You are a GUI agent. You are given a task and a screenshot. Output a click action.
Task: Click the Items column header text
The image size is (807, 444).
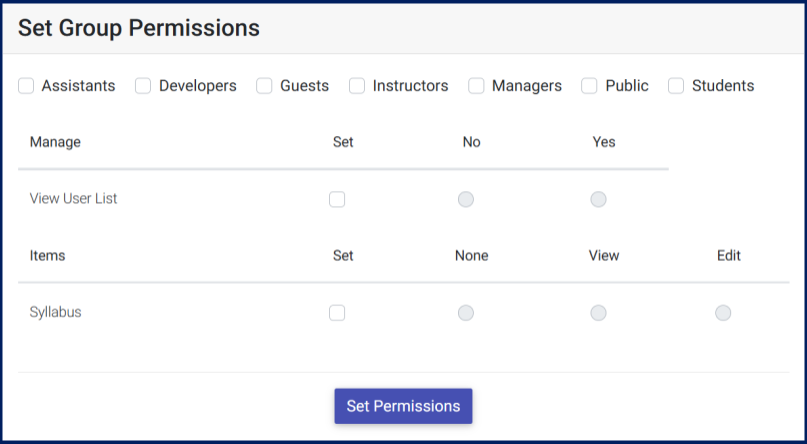(x=47, y=256)
